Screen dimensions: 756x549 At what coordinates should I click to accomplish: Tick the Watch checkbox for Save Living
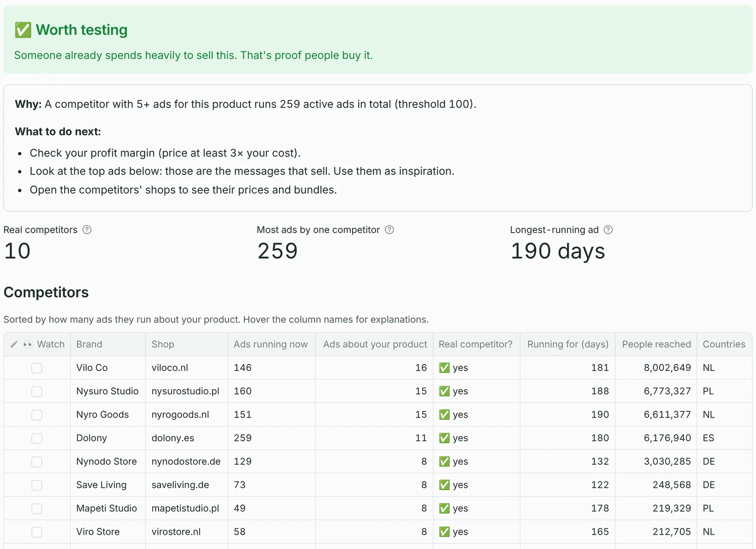tap(37, 485)
